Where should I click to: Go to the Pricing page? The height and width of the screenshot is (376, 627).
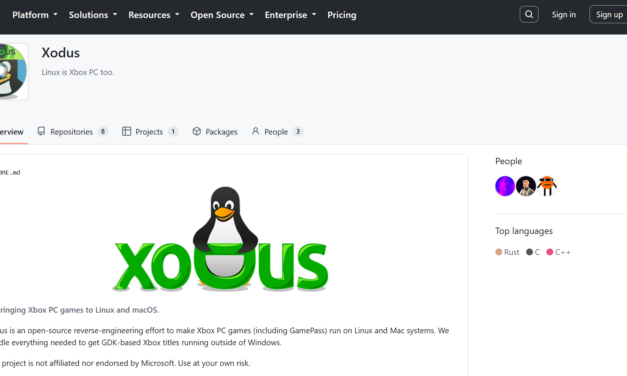[x=341, y=15]
